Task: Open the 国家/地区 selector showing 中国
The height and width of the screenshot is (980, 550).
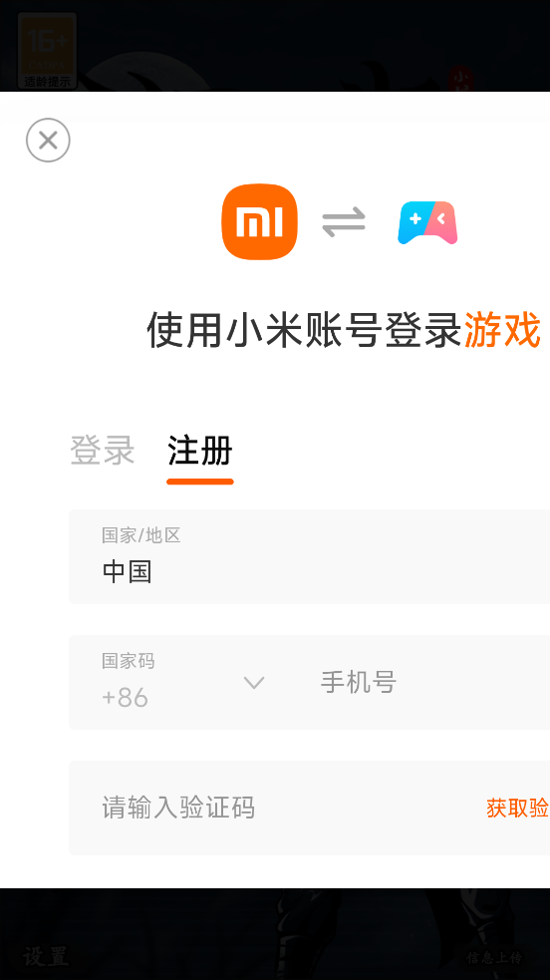Action: coord(309,556)
